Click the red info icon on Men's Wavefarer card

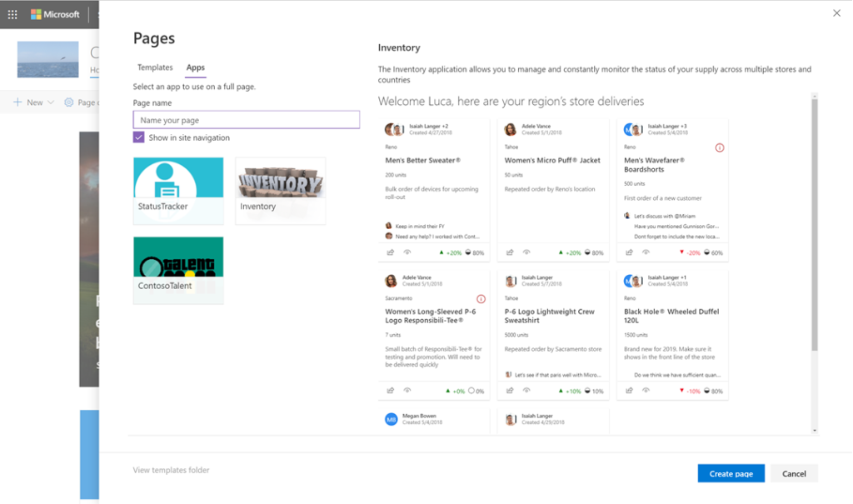[720, 147]
